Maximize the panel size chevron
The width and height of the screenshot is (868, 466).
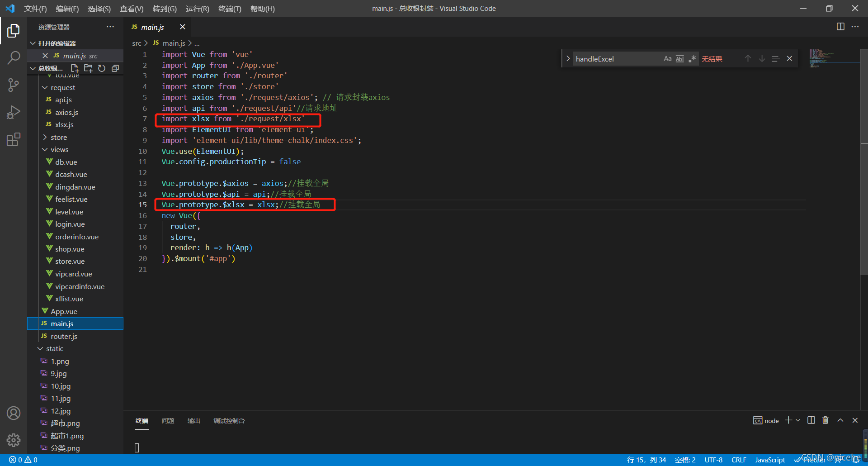(x=840, y=420)
